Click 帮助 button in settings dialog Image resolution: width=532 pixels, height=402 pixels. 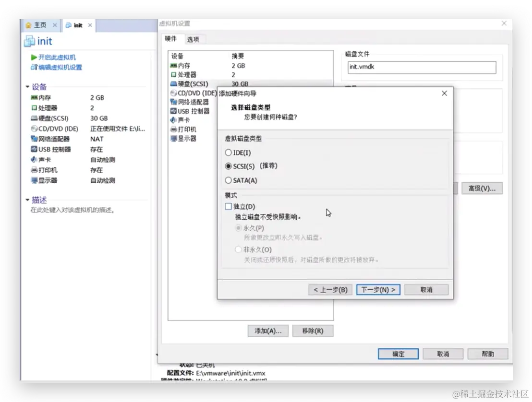point(488,354)
